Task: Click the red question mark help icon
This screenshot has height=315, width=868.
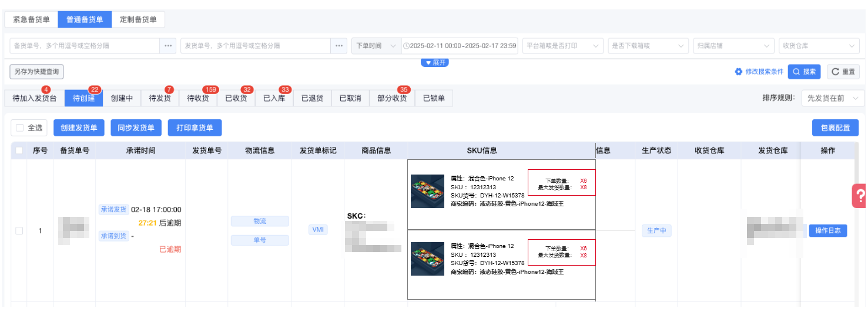Action: coord(860,196)
